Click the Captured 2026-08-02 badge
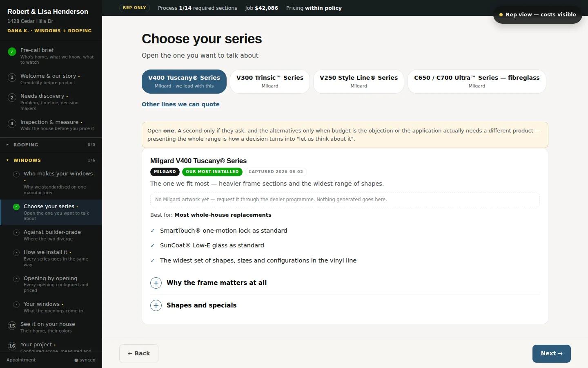Image resolution: width=588 pixels, height=368 pixels. pos(276,172)
